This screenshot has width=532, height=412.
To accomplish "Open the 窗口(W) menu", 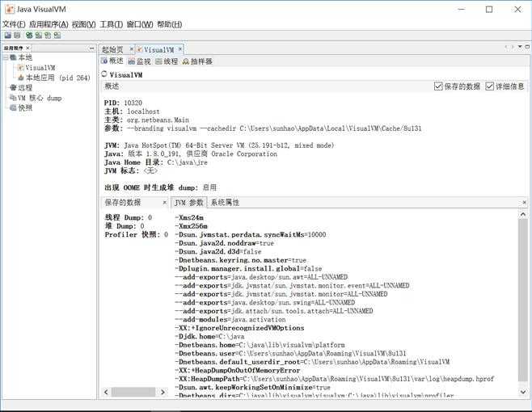I will (140, 24).
